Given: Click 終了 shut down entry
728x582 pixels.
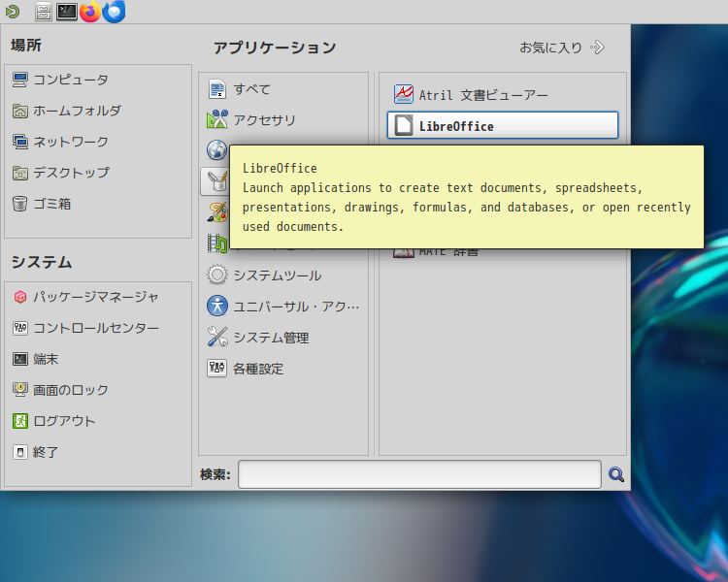Looking at the screenshot, I should (35, 452).
